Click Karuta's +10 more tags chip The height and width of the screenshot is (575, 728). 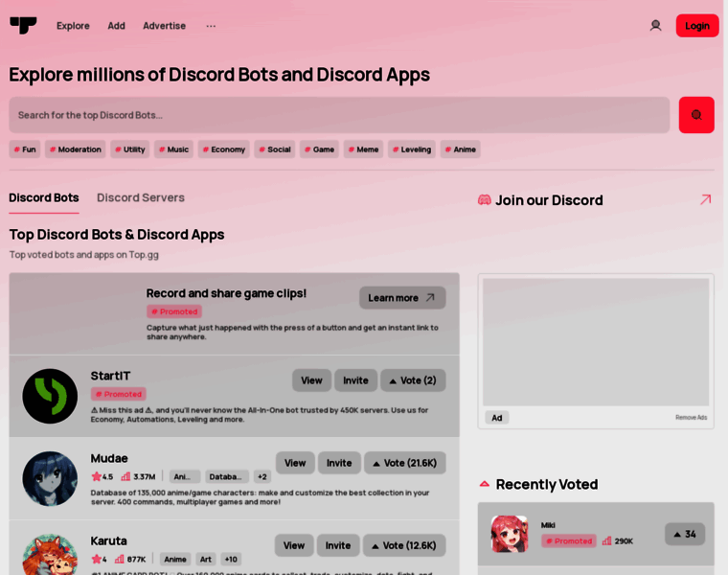(x=231, y=560)
